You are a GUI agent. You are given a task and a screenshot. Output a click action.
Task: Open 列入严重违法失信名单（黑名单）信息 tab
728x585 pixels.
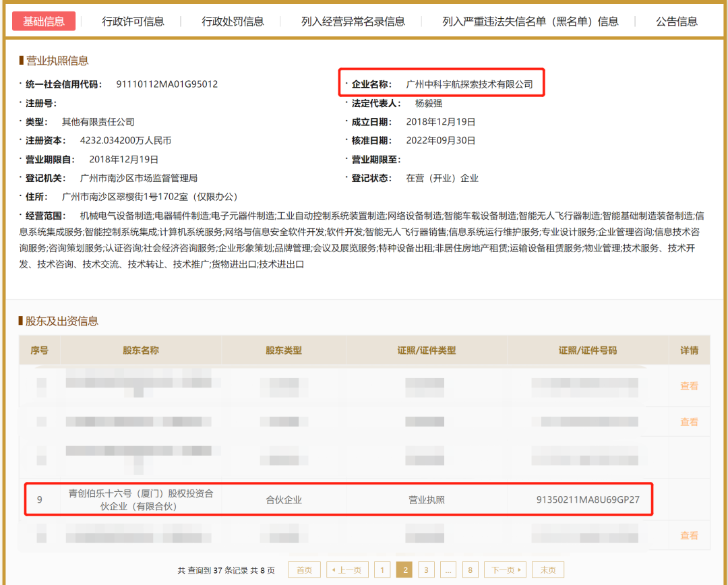(x=530, y=22)
